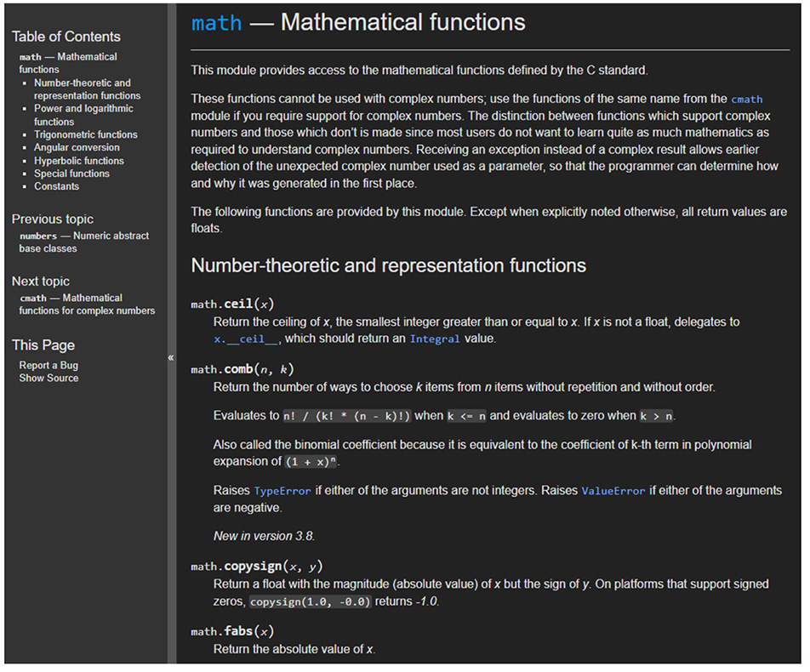Open the TypeError exception link
810x672 pixels.
(x=282, y=491)
